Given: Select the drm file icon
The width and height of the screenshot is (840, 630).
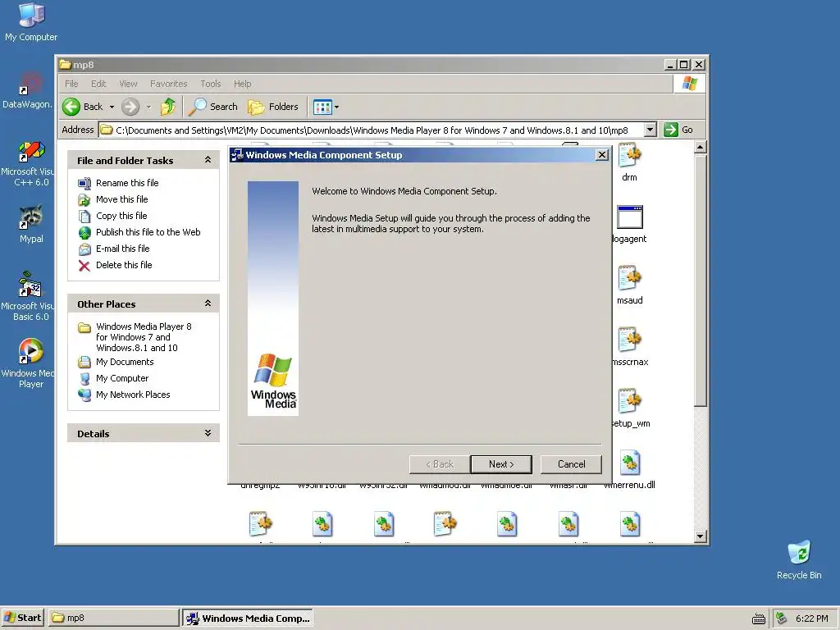Looking at the screenshot, I should (x=629, y=162).
